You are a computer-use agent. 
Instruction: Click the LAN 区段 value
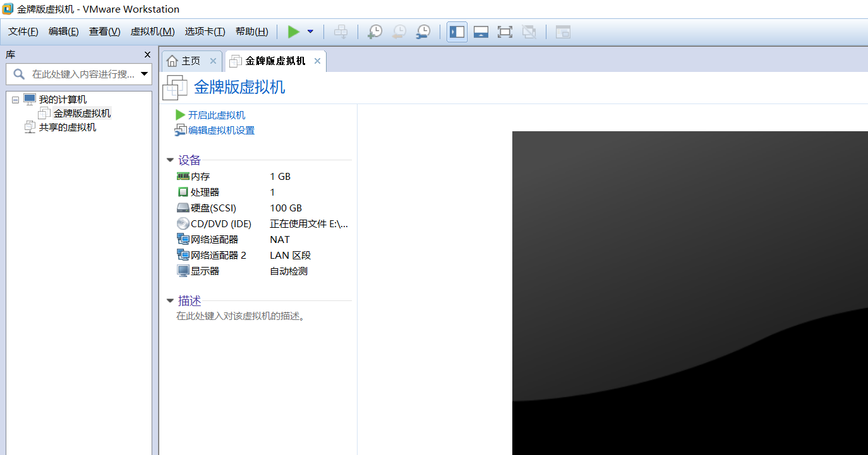click(291, 256)
